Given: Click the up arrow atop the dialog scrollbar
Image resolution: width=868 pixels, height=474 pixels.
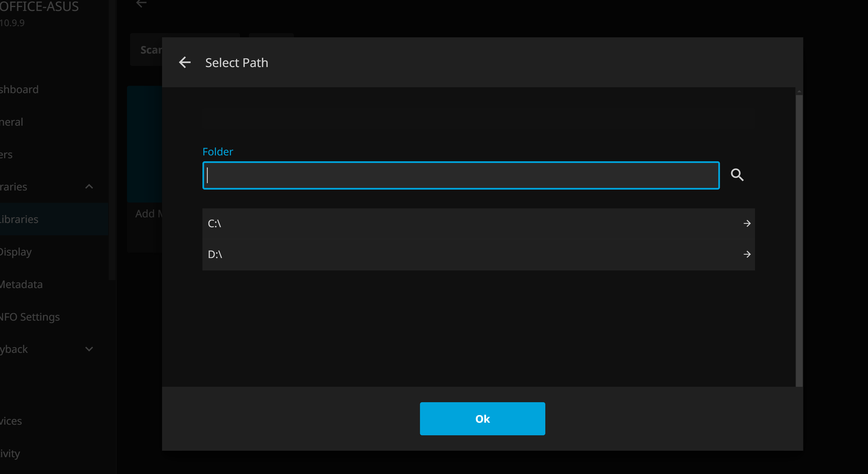Looking at the screenshot, I should [x=799, y=91].
